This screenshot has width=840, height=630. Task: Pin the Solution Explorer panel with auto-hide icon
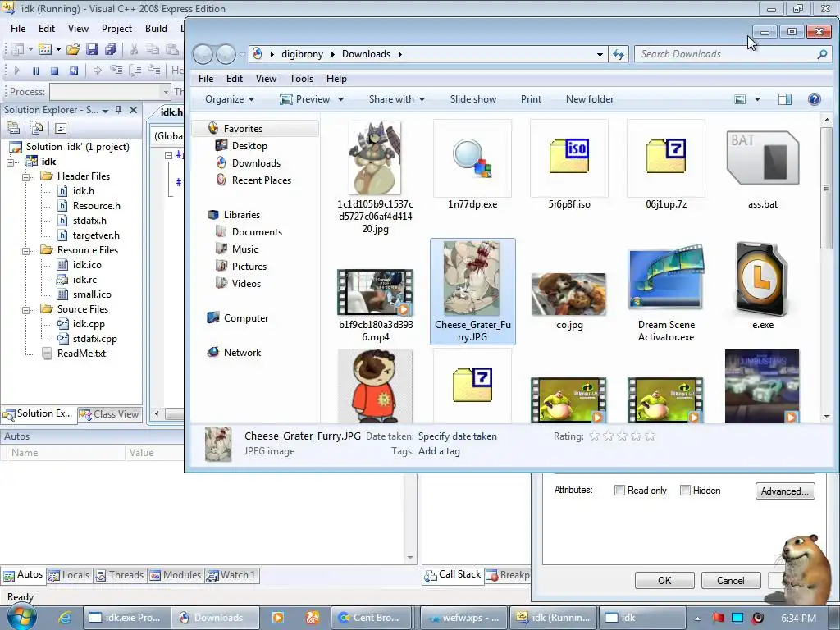click(118, 110)
